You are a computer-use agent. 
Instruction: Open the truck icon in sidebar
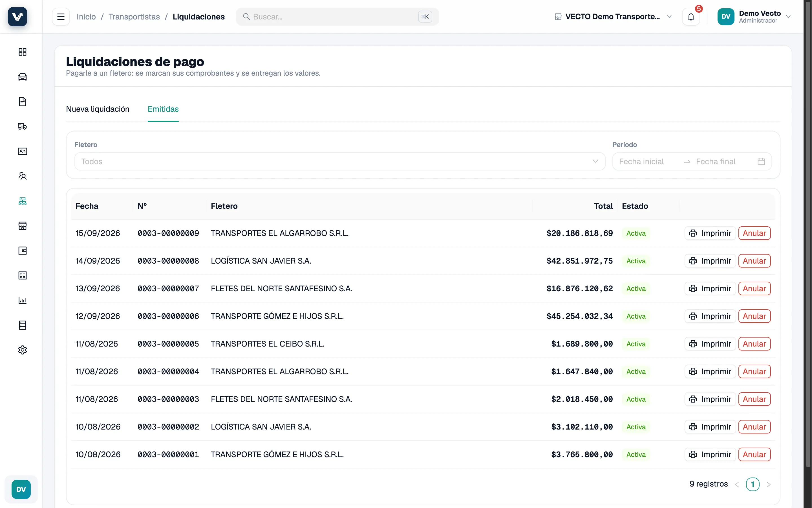23,126
